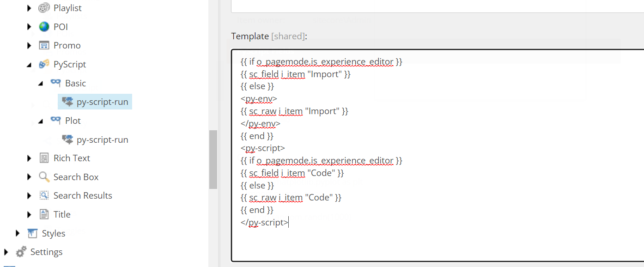Click the Playlist film reel icon
The image size is (644, 267).
pyautogui.click(x=44, y=8)
